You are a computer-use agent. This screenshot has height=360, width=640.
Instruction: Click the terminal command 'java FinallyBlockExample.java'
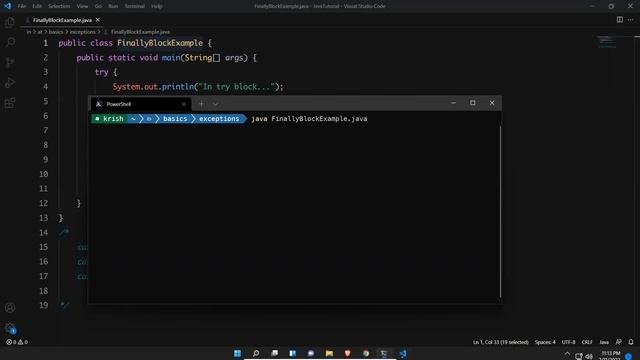309,119
